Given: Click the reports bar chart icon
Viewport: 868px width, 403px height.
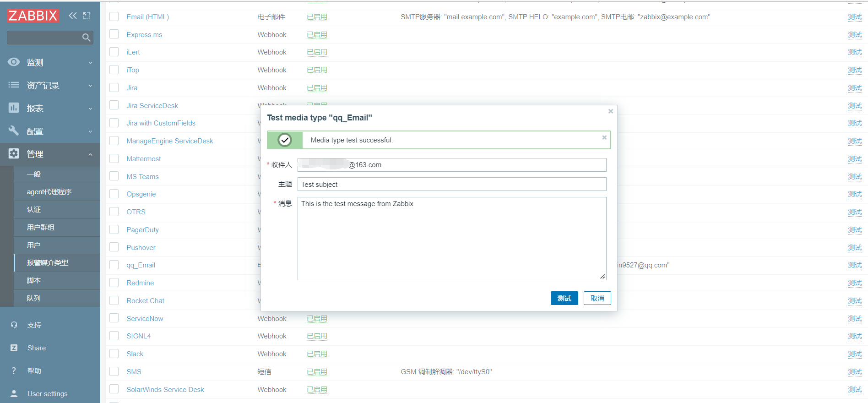Looking at the screenshot, I should 14,108.
